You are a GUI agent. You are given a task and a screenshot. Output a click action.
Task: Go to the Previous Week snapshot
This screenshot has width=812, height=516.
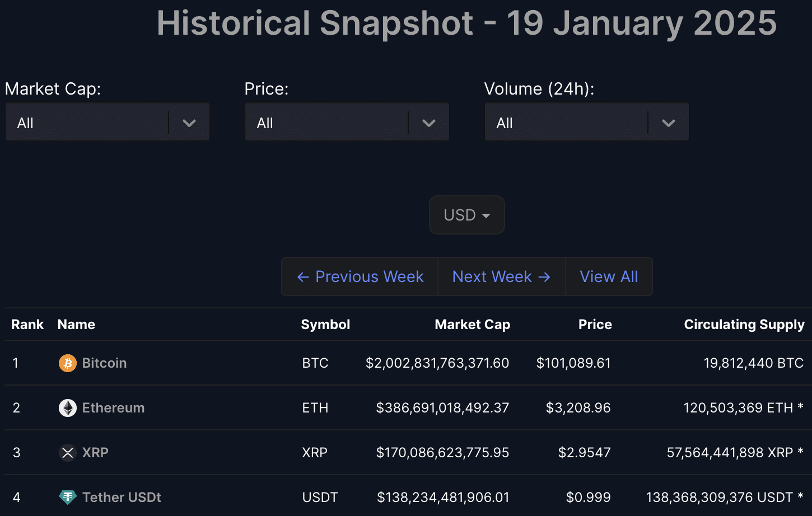point(358,276)
